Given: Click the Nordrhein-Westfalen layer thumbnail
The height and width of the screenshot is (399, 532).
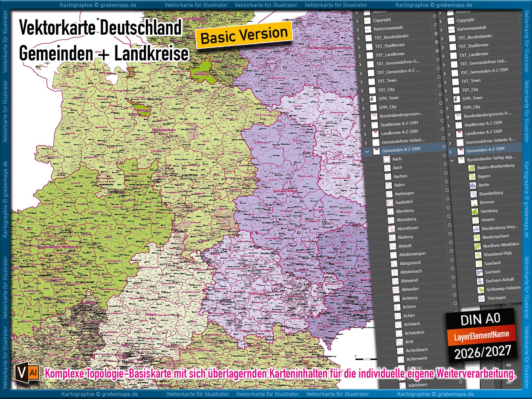Looking at the screenshot, I should [x=477, y=246].
